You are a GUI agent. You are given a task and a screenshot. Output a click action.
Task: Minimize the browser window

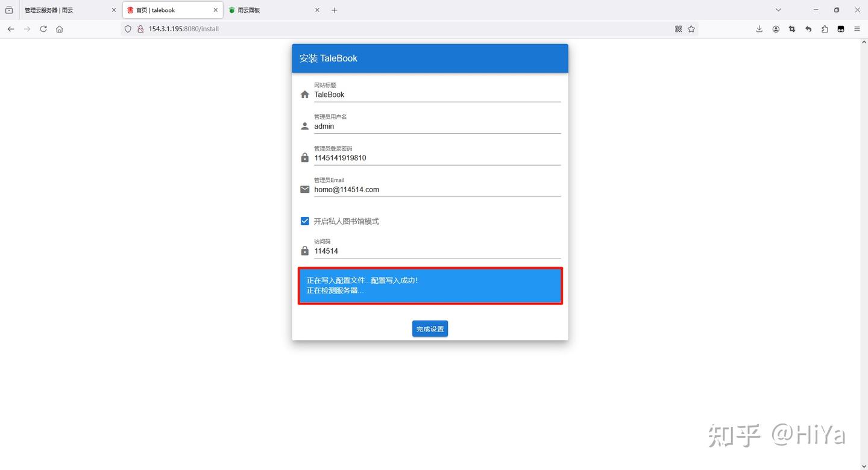[x=816, y=10]
